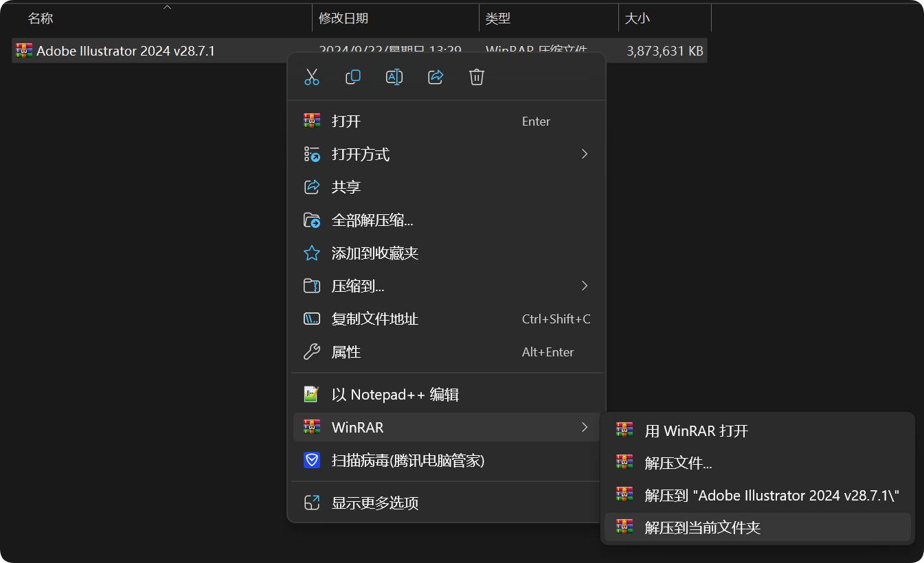Image resolution: width=924 pixels, height=563 pixels.
Task: Choose 解压到当前文件夹 in WinRAR submenu
Action: (703, 527)
